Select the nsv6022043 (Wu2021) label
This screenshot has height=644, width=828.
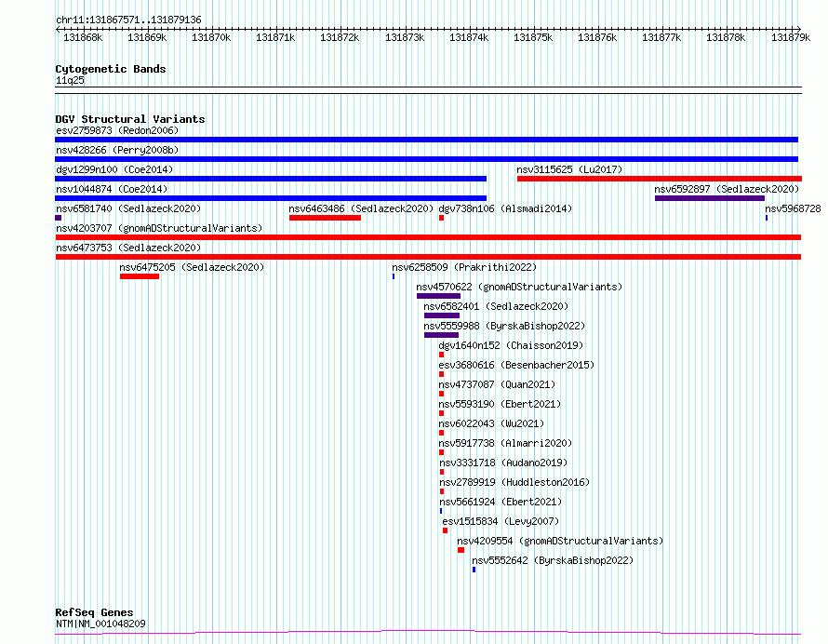(491, 423)
